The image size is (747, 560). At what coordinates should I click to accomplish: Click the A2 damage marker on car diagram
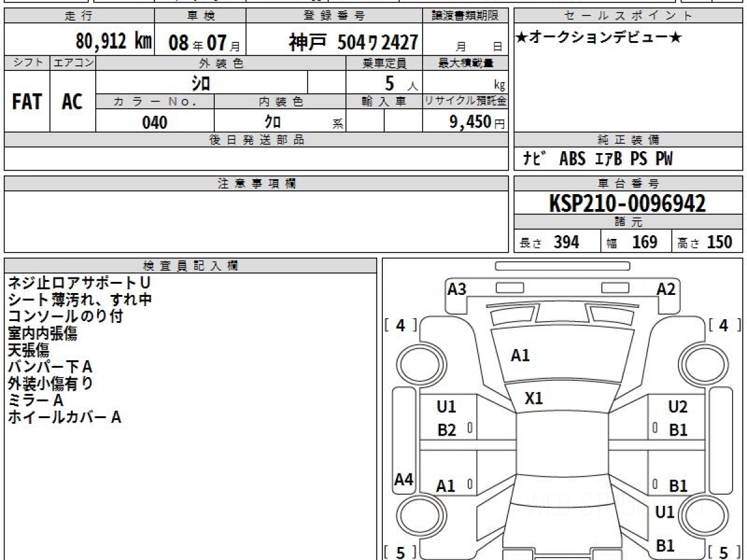pyautogui.click(x=666, y=289)
